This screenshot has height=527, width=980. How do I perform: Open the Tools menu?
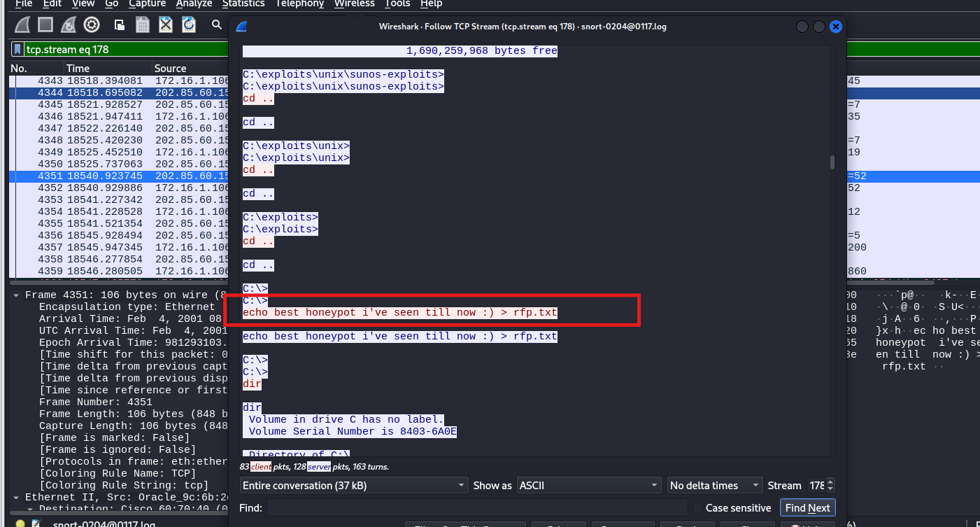tap(397, 3)
